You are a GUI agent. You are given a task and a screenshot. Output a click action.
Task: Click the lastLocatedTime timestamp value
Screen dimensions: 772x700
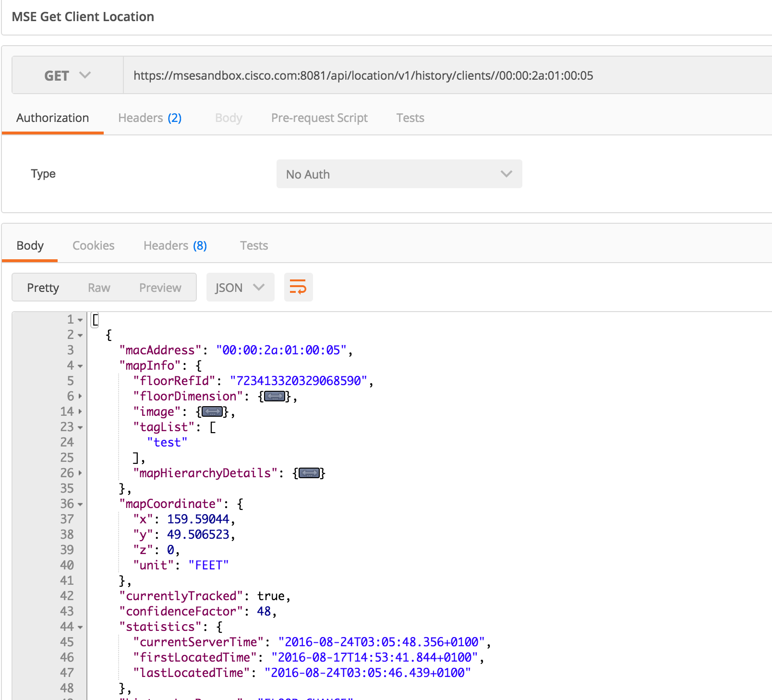(368, 673)
